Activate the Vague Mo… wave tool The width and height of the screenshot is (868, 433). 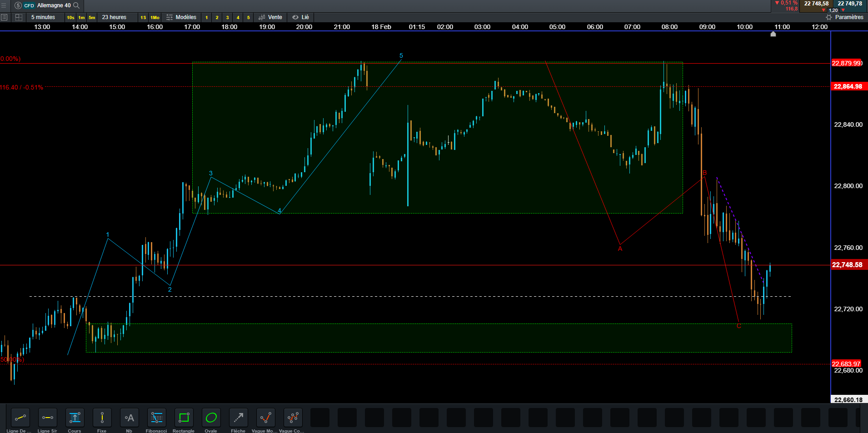(265, 418)
